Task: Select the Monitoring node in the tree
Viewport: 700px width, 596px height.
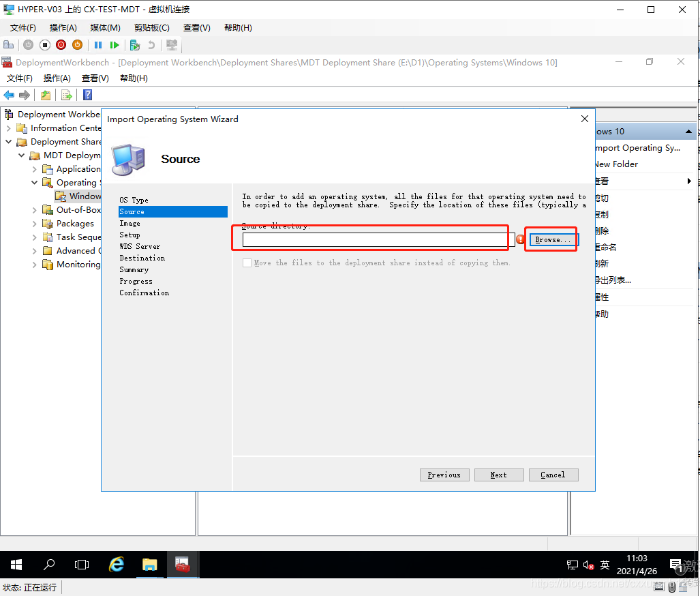Action: 78,265
